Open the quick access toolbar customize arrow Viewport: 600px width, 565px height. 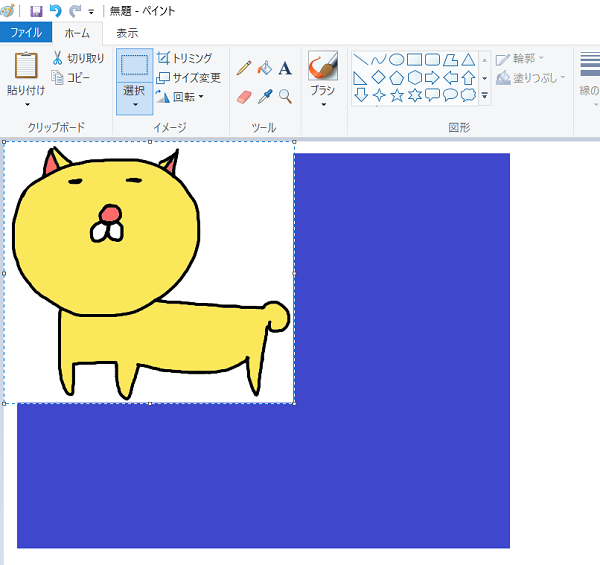click(91, 12)
